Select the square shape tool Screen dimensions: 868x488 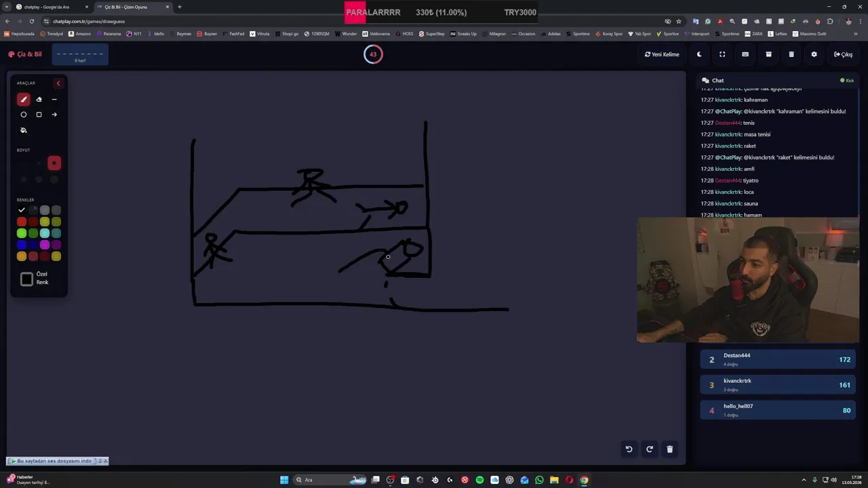click(39, 115)
